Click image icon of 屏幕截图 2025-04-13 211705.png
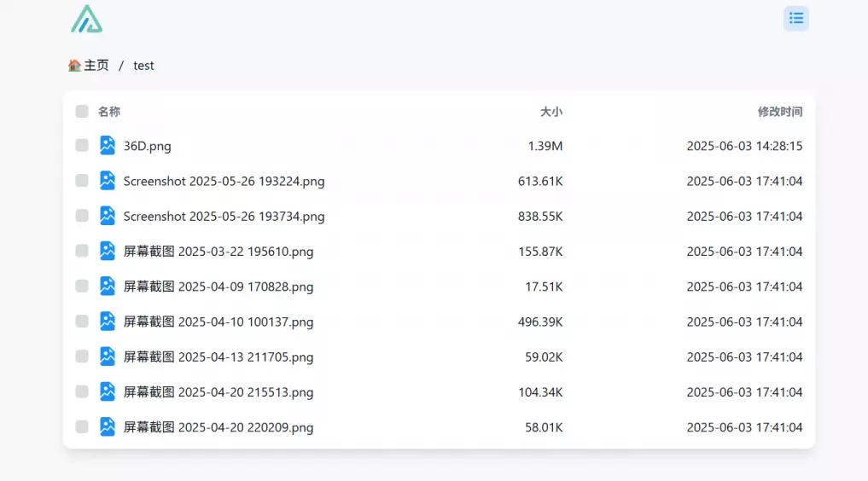Screen dimensions: 868x481 coord(108,356)
